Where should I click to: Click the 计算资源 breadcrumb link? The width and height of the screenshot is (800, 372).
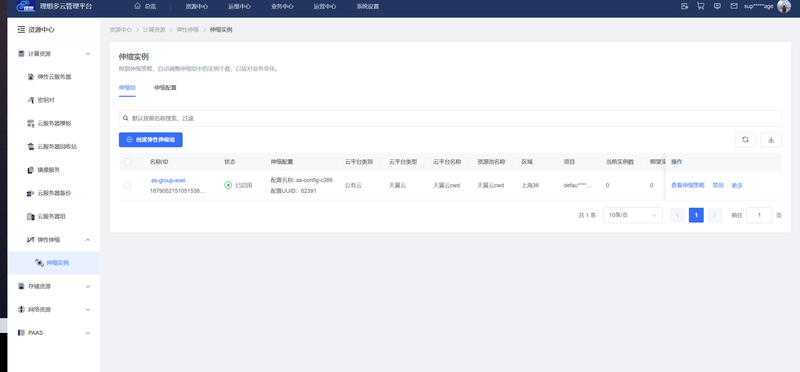(154, 30)
